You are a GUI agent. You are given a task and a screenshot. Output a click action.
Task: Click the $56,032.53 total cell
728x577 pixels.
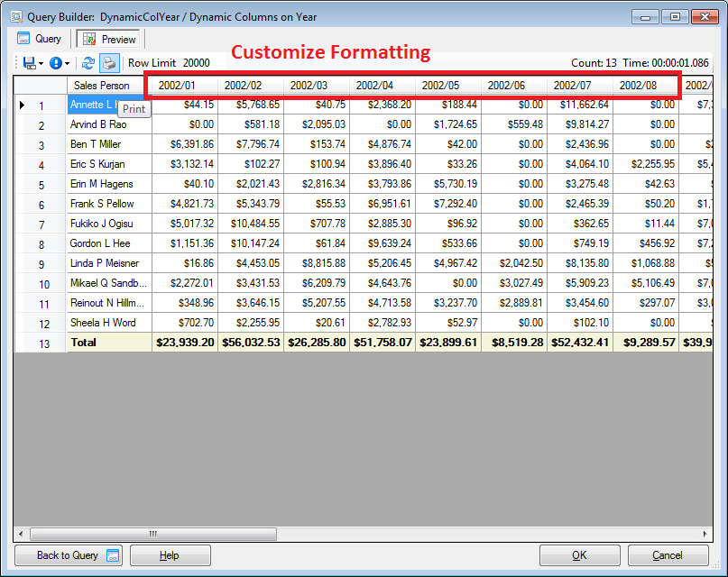point(251,343)
